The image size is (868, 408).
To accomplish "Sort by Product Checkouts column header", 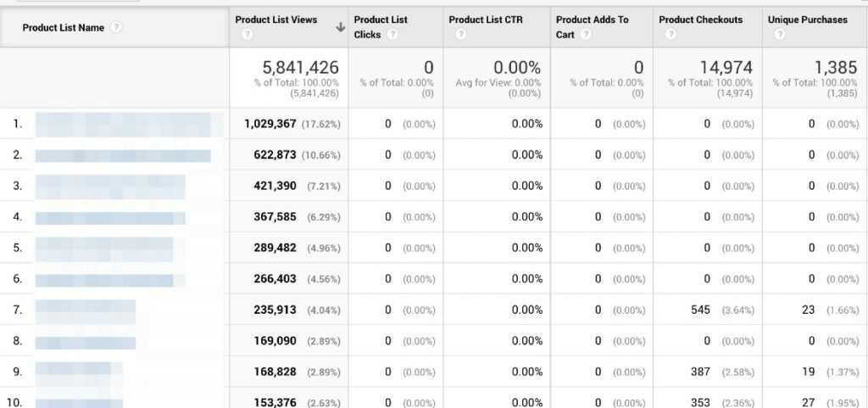I will point(700,20).
